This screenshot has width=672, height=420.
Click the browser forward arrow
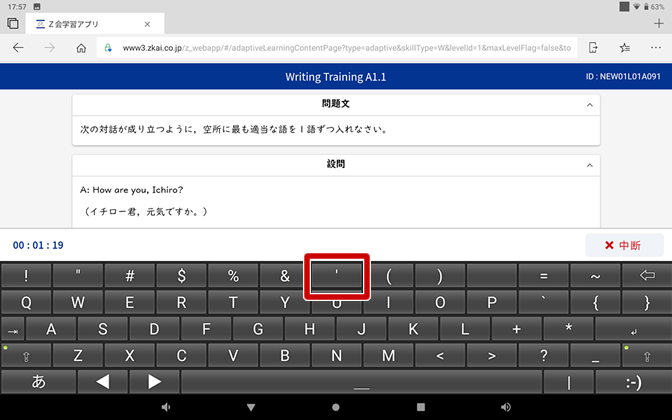pos(50,48)
